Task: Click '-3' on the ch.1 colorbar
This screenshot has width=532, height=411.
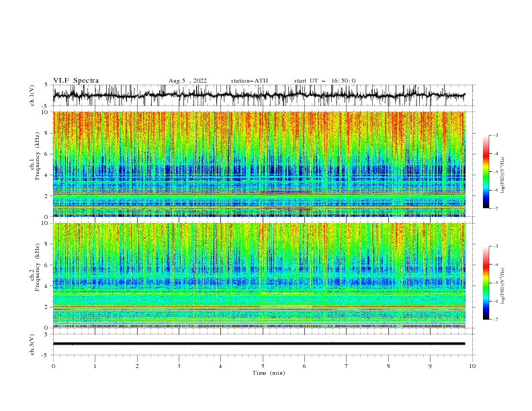Action: coord(495,135)
